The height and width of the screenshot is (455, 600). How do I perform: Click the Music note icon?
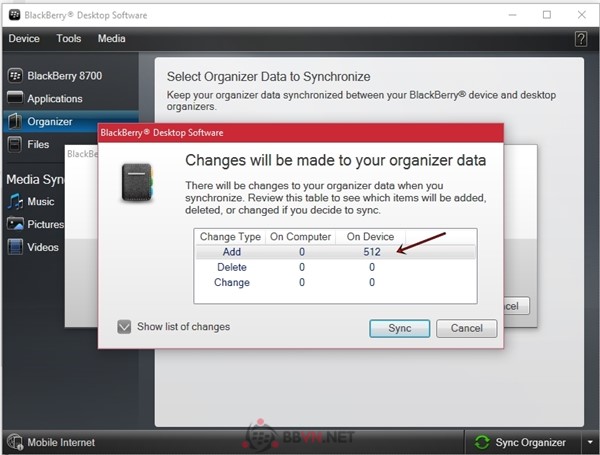(15, 202)
